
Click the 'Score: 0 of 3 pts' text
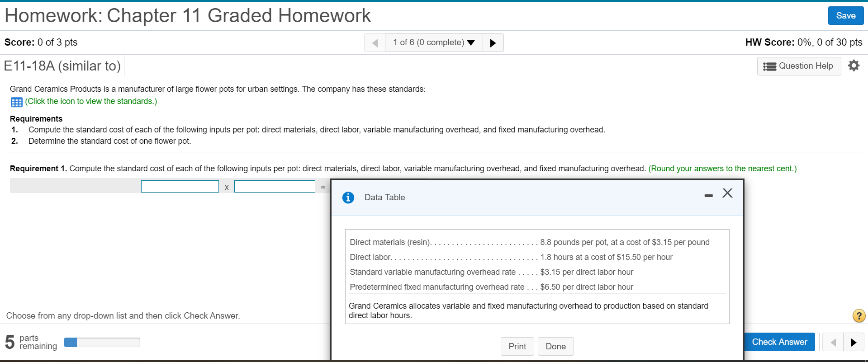click(41, 42)
